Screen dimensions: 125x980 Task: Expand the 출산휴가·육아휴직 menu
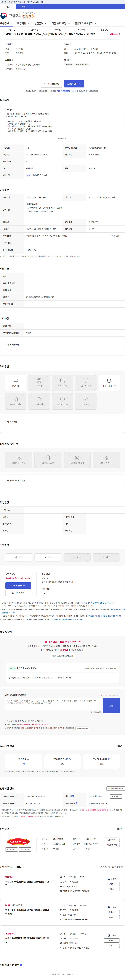point(86,24)
